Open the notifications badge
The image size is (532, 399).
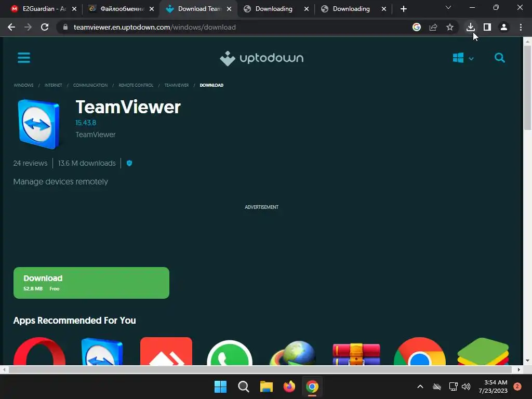click(x=517, y=387)
